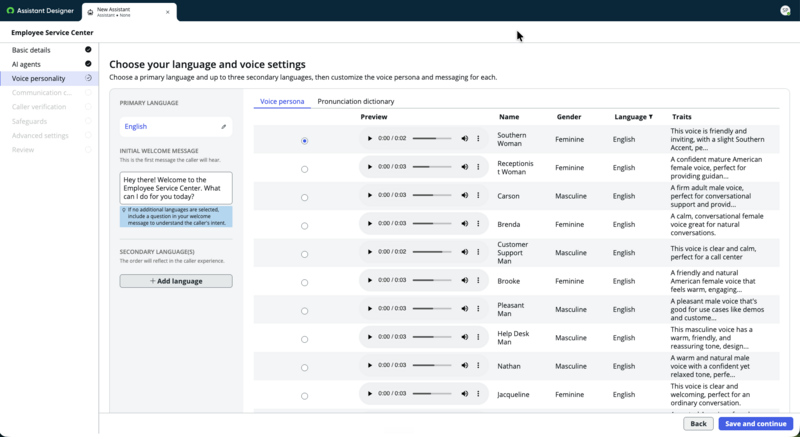Image resolution: width=800 pixels, height=437 pixels.
Task: Play the Southern Woman voice preview
Action: [370, 139]
